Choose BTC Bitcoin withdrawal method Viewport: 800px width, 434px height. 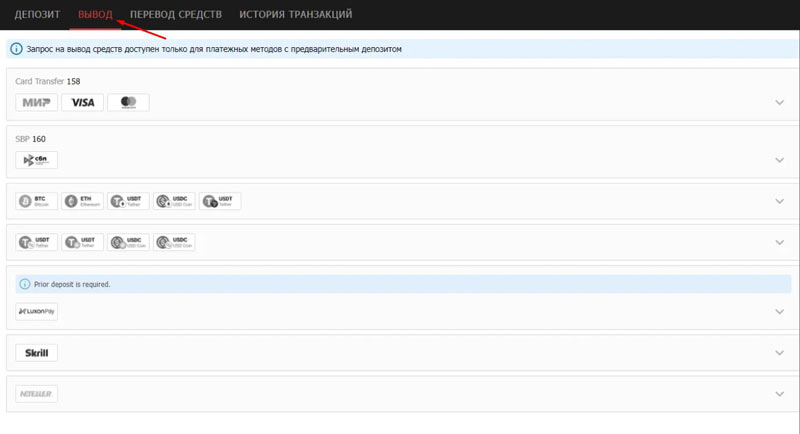(x=37, y=201)
